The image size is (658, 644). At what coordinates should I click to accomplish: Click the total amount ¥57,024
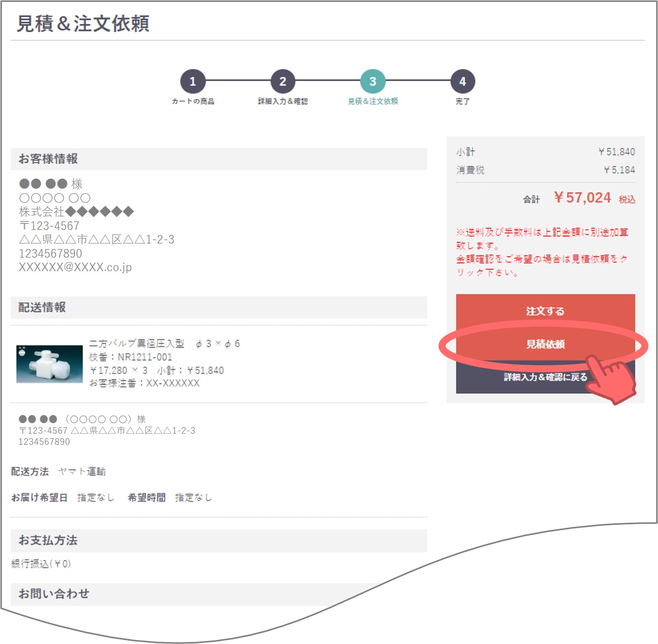pos(582,198)
